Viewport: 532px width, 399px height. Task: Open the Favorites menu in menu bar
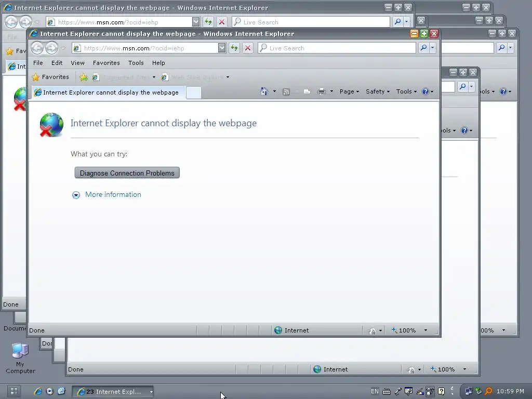[106, 63]
